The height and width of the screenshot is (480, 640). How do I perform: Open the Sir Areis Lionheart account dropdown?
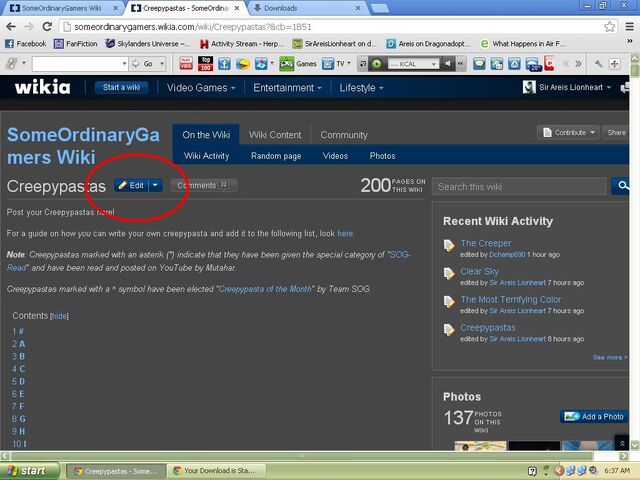[x=567, y=87]
